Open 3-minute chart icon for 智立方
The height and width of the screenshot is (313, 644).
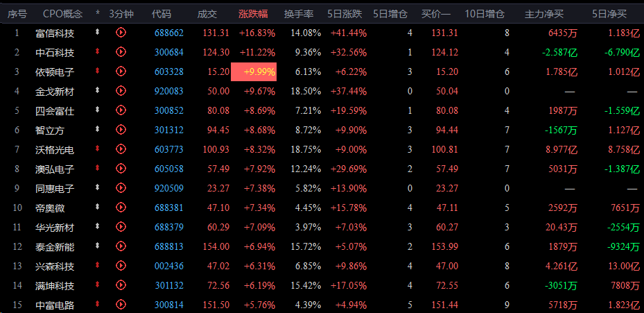pyautogui.click(x=121, y=130)
